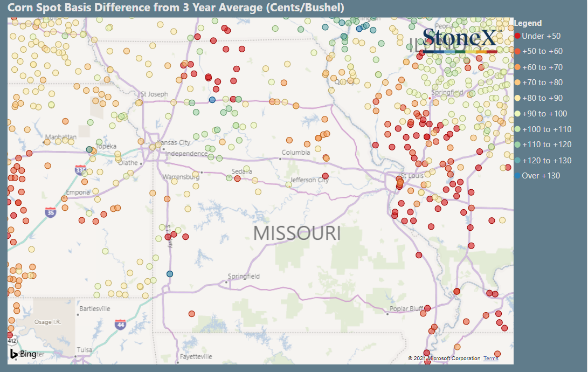Click the '+60 to +70' legend swatch

pos(517,67)
